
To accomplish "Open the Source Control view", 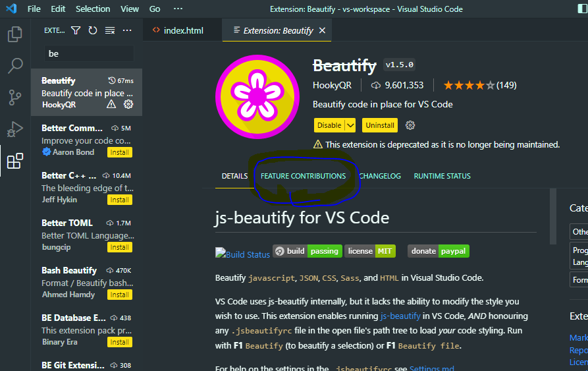I will (15, 98).
